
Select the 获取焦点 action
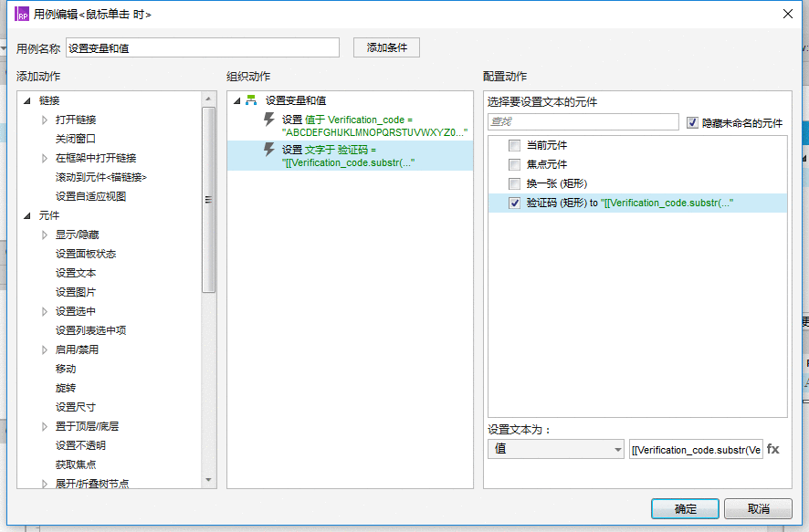(x=75, y=464)
